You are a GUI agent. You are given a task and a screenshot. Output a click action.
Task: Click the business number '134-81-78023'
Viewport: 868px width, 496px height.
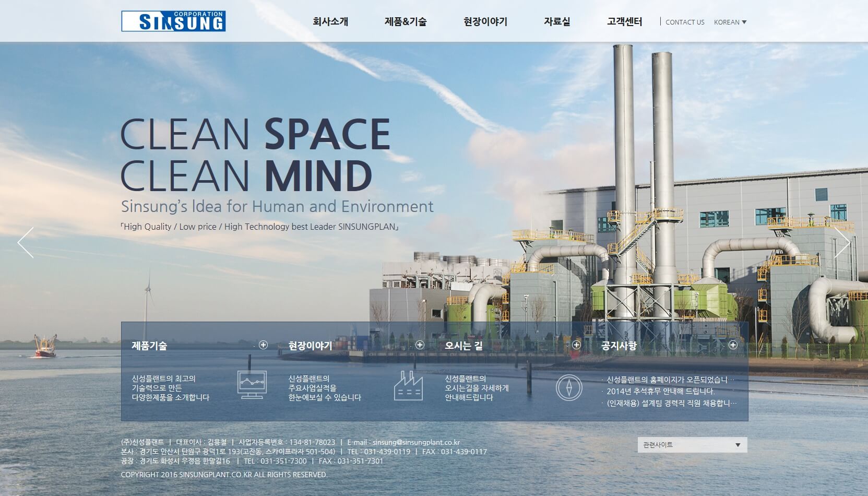pos(312,442)
